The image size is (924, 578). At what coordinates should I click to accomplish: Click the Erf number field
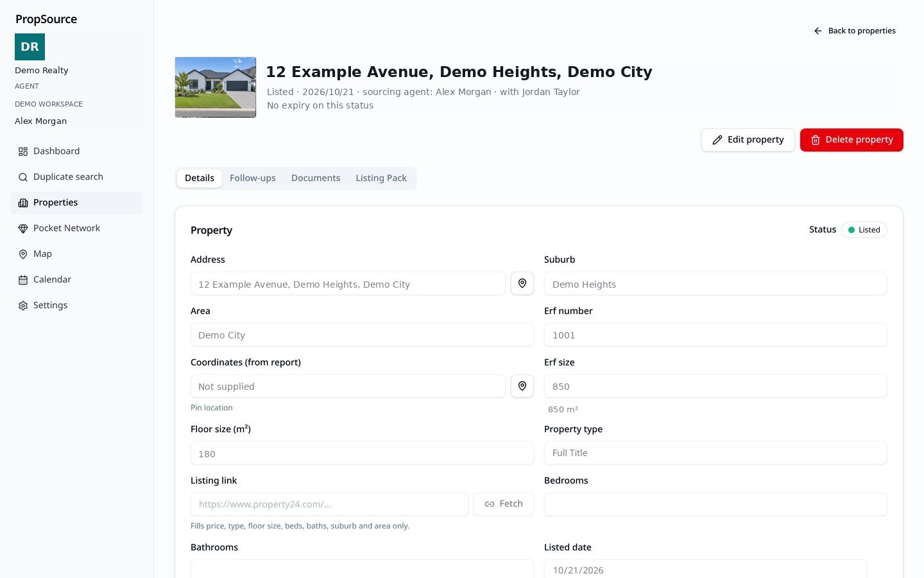coord(715,335)
